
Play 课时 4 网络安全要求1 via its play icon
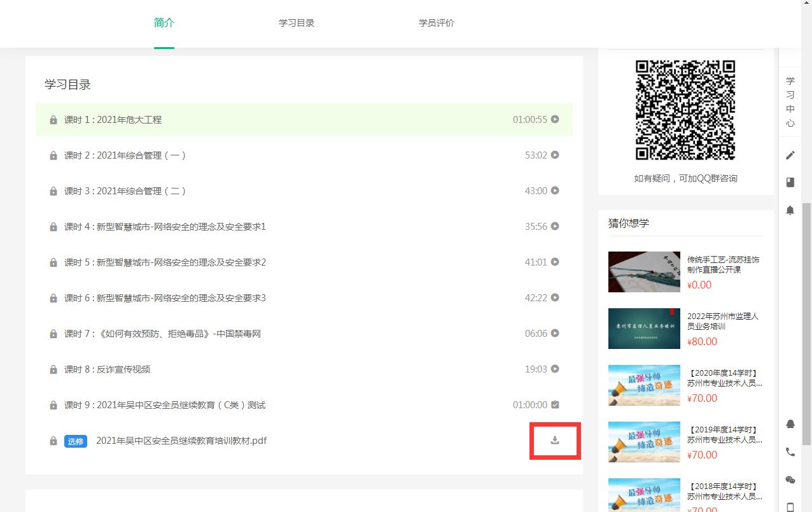pyautogui.click(x=555, y=226)
